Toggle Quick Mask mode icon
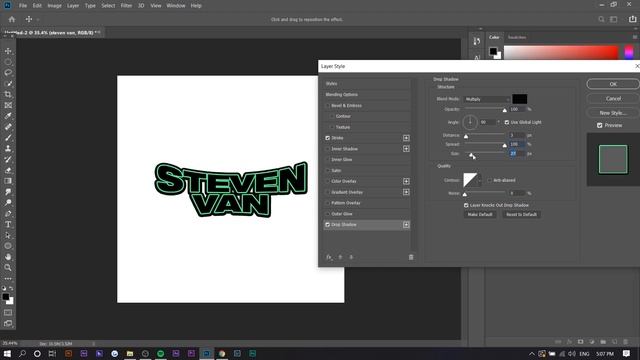The width and height of the screenshot is (640, 360). pyautogui.click(x=8, y=313)
